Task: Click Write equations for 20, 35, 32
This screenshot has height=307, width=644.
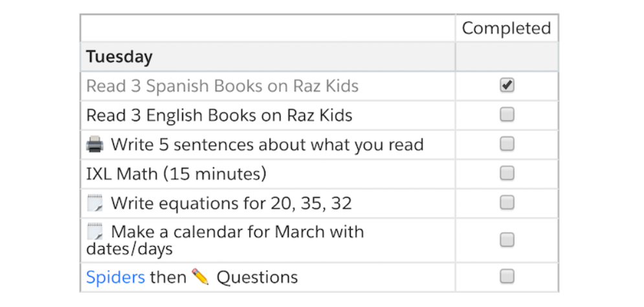Action: coord(231,203)
